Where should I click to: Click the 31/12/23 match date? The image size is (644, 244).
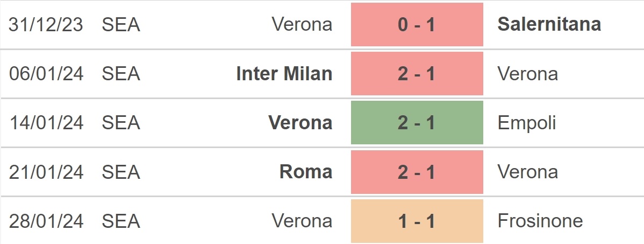[46, 25]
